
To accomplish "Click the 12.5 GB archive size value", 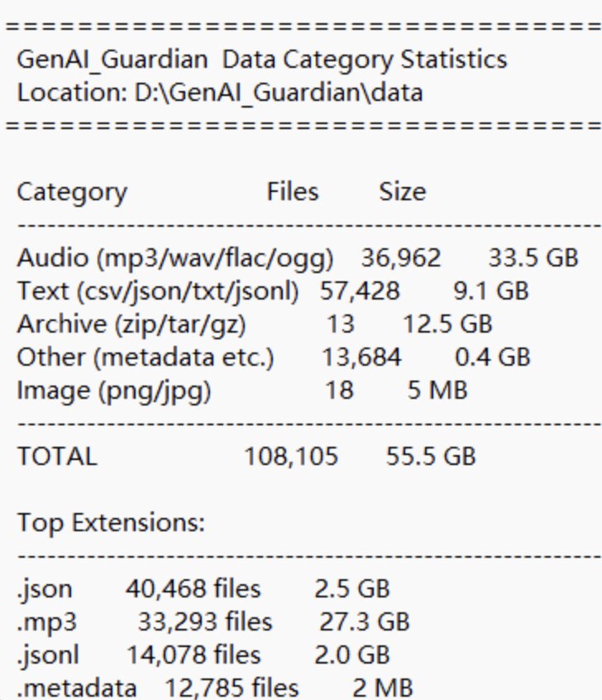I will (x=447, y=324).
